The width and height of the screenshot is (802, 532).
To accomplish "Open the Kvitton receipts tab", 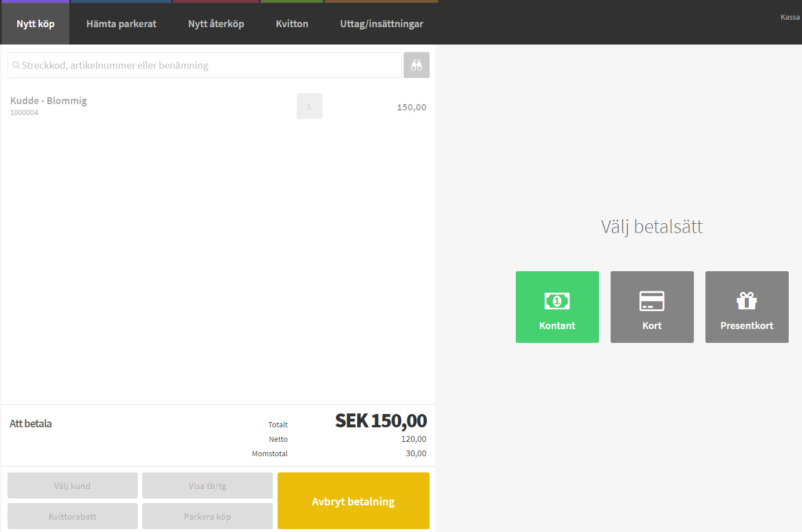I will click(291, 24).
